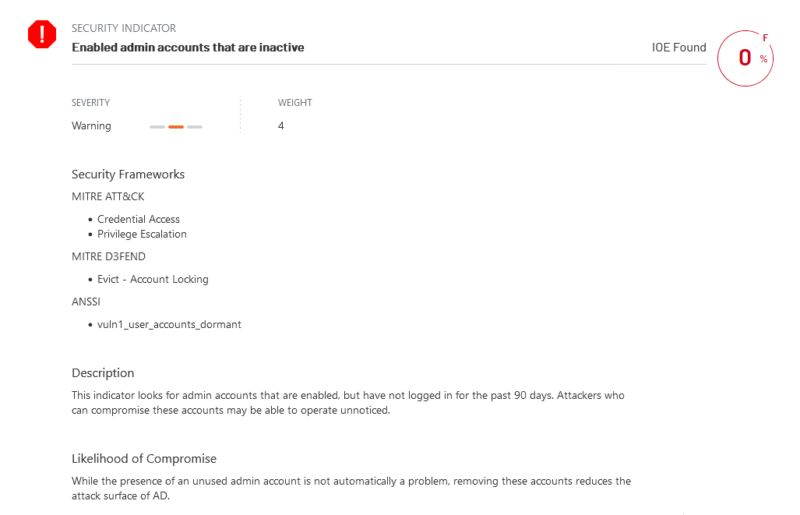Click the Warning severity value

92,126
